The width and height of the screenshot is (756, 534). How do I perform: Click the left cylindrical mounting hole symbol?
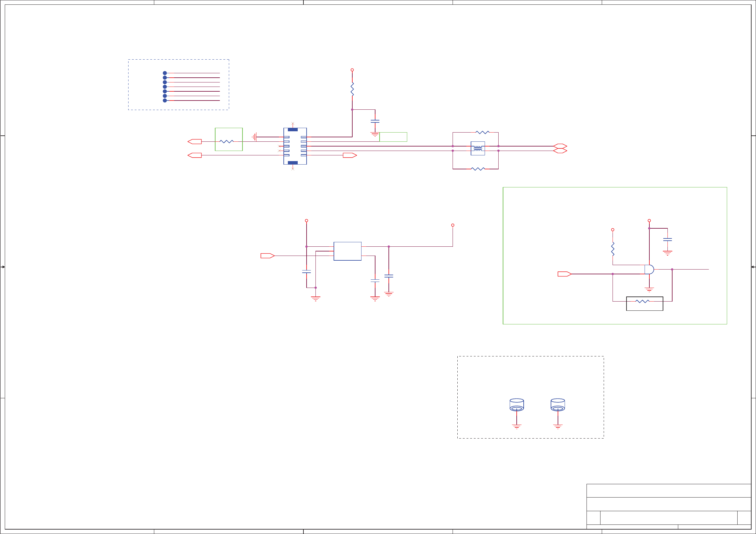pyautogui.click(x=517, y=405)
